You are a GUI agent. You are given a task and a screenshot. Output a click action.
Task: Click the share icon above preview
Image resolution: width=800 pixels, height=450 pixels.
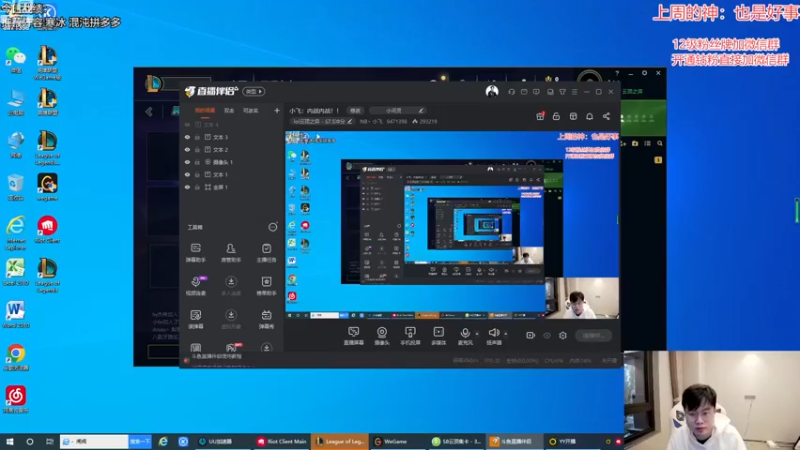606,116
